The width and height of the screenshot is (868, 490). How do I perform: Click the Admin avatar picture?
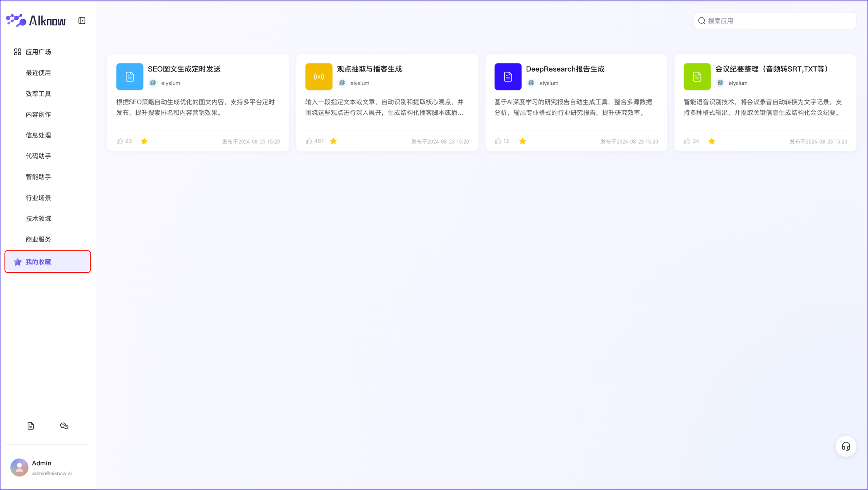pos(19,468)
